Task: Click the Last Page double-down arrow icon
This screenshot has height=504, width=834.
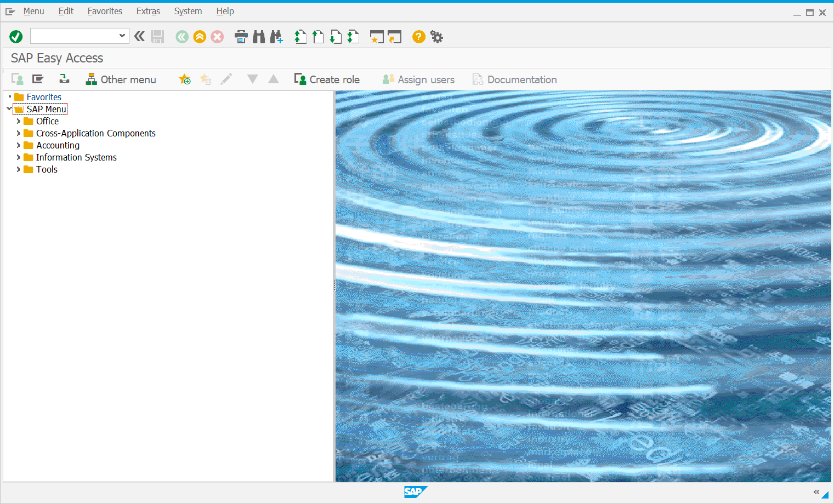Action: coord(354,37)
